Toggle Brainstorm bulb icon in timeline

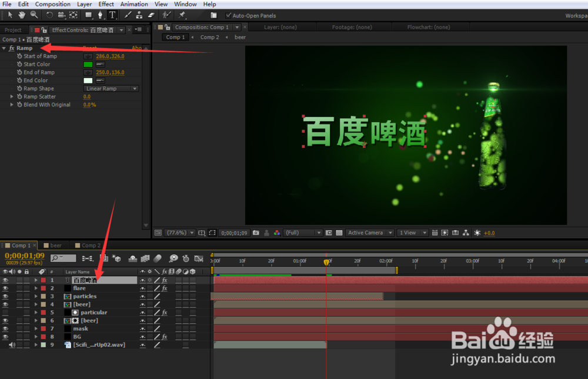(173, 259)
